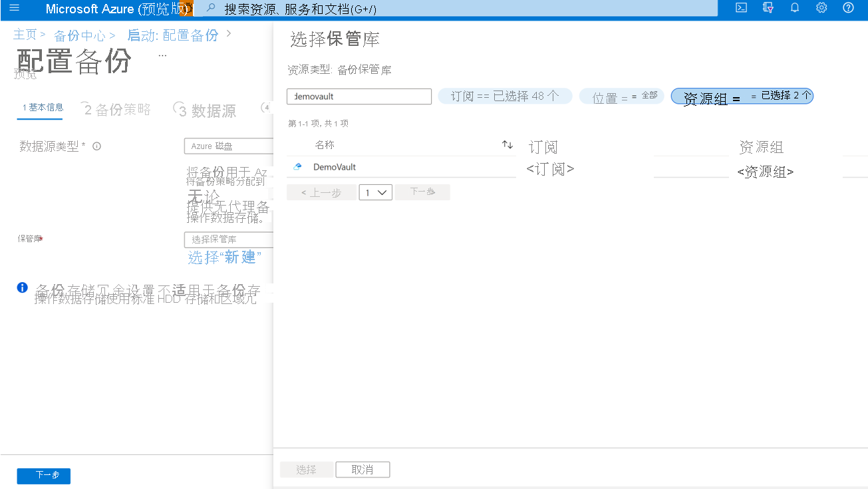Click the blue 下一步 button at bottom left

click(44, 475)
